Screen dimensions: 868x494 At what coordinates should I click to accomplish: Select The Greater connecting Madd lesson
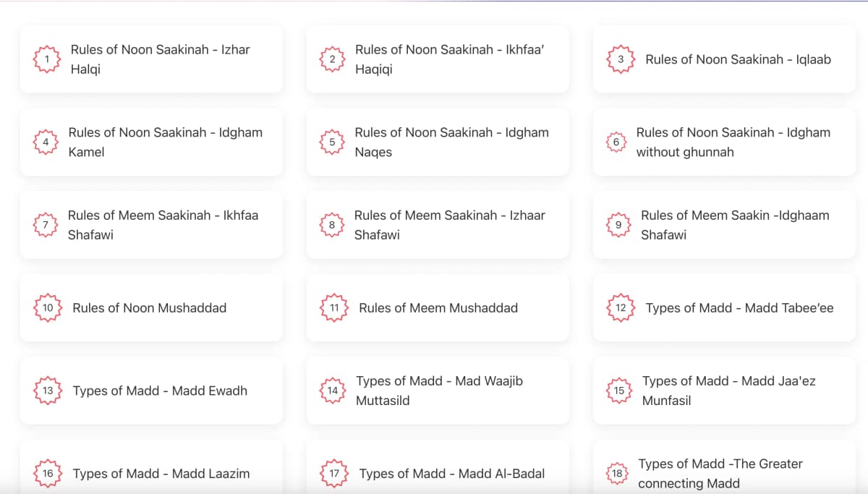(720, 474)
